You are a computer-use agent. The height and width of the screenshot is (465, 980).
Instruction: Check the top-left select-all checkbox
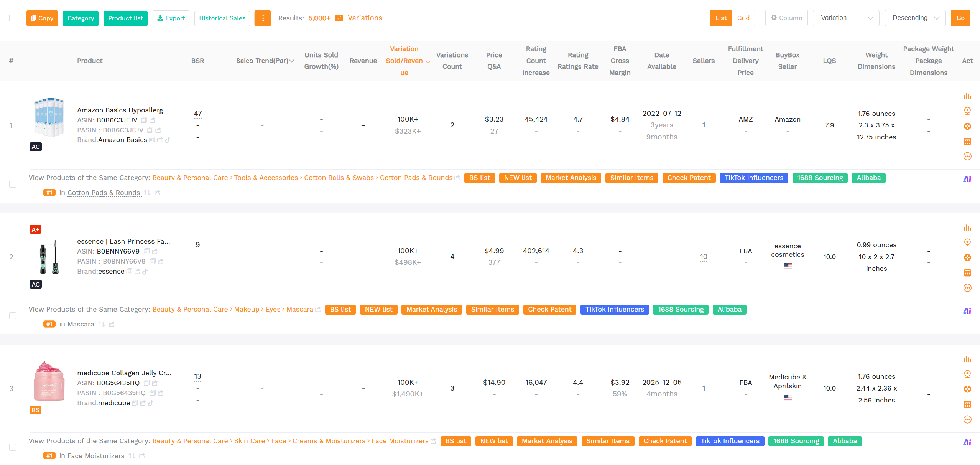pos(13,18)
